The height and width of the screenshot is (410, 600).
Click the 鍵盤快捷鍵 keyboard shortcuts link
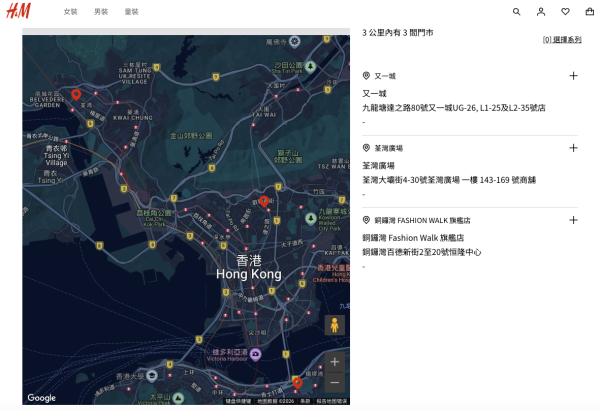[238, 401]
